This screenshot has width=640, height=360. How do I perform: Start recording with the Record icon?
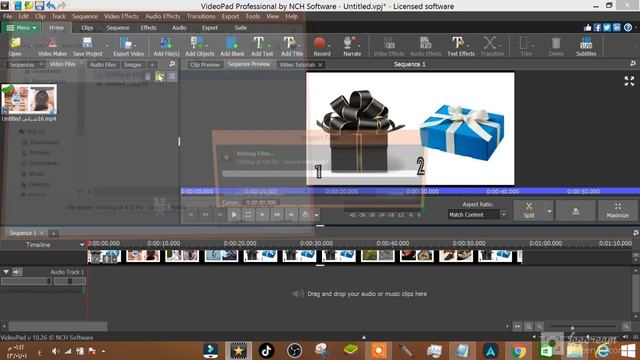321,46
